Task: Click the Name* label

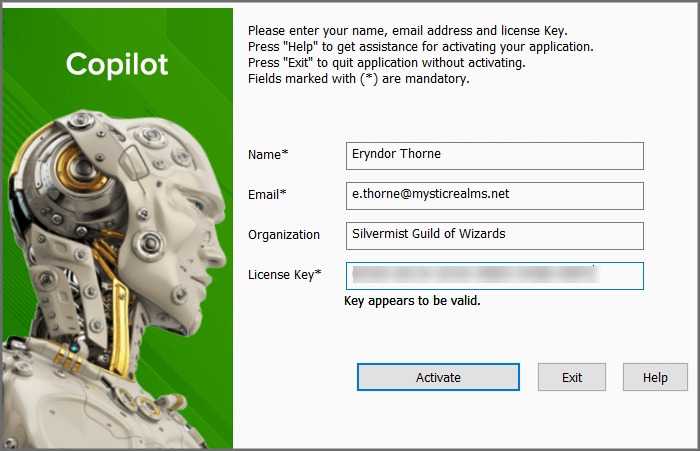Action: point(268,155)
